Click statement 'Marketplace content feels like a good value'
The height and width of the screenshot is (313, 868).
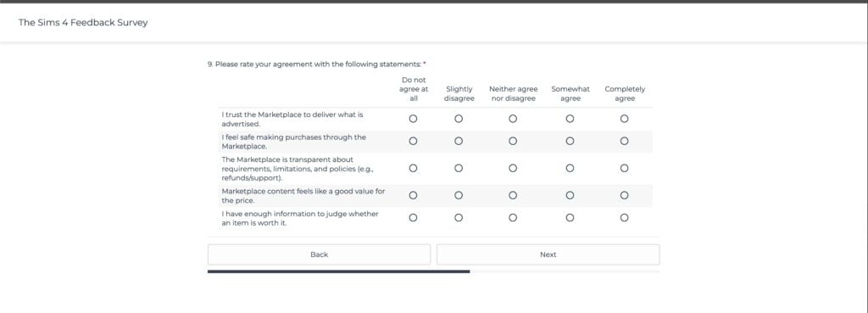pyautogui.click(x=303, y=196)
